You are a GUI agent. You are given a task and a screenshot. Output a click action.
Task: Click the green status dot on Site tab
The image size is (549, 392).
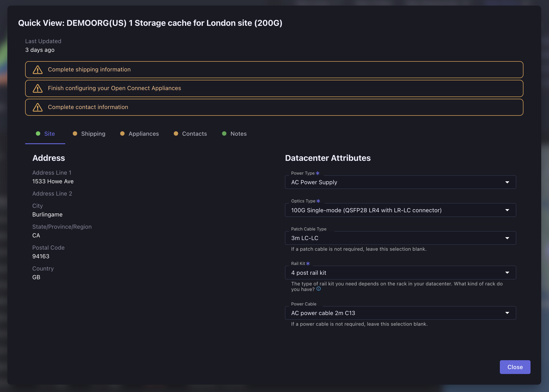point(38,133)
